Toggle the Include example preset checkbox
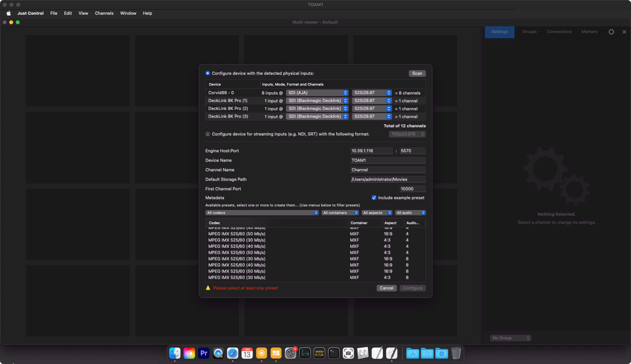This screenshot has height=364, width=631. (374, 198)
